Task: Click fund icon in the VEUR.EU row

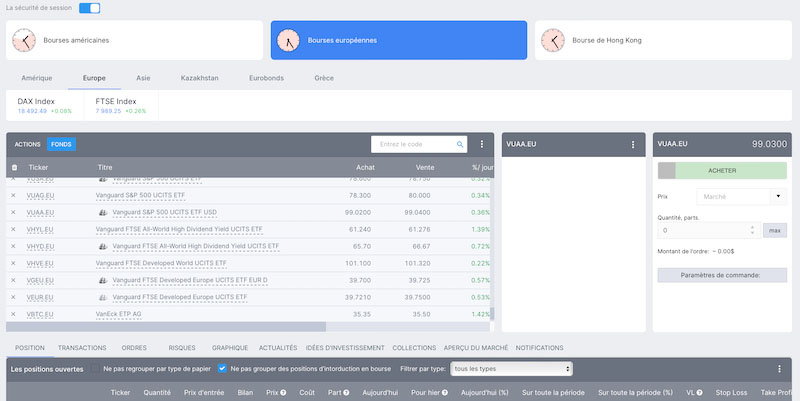Action: point(103,297)
